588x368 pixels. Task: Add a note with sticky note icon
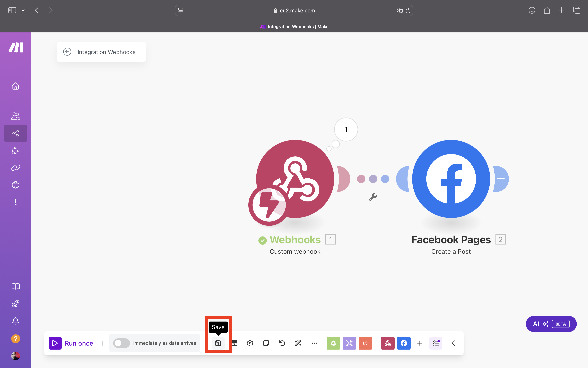point(266,343)
